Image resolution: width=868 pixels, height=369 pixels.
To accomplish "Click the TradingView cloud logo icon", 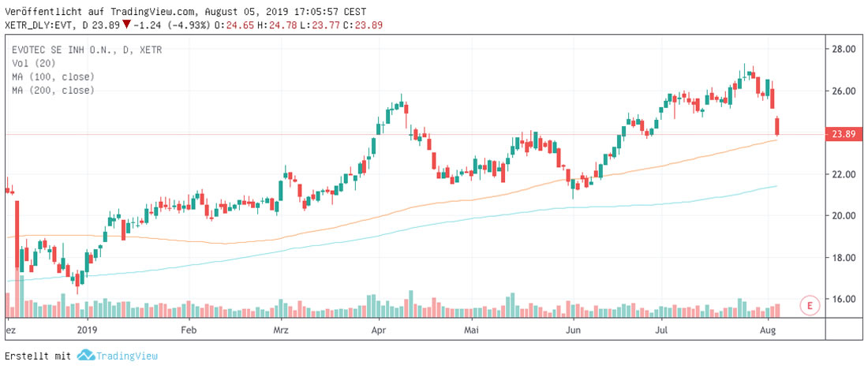I will [x=85, y=356].
